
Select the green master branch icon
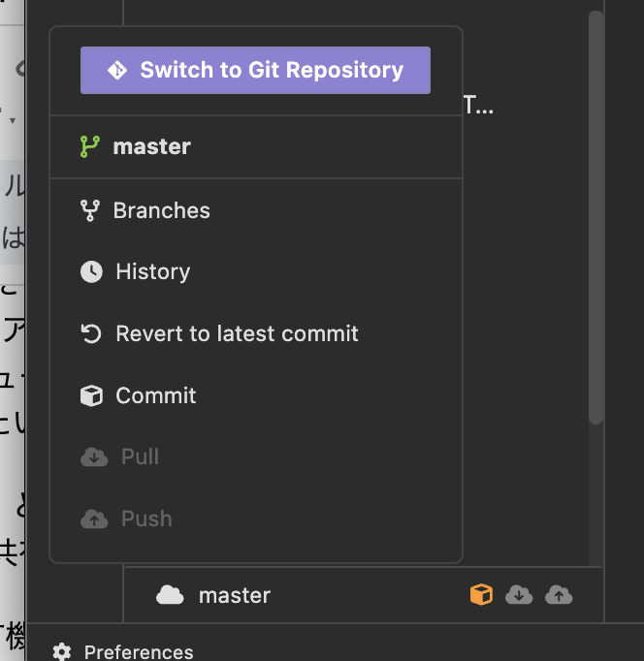pos(90,146)
